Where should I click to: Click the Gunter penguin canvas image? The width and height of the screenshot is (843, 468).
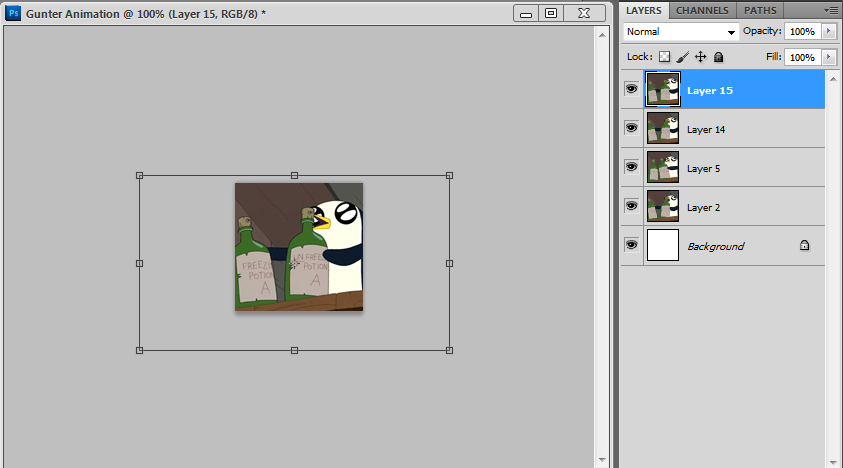coord(299,247)
